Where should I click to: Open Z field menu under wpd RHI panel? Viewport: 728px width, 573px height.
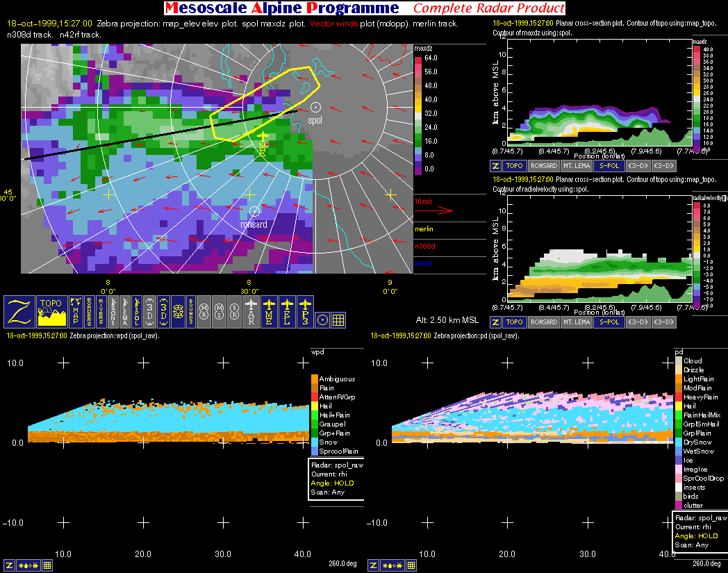10,565
